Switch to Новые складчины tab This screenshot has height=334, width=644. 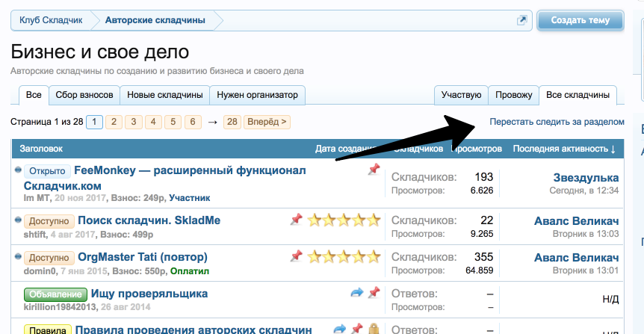click(x=165, y=95)
